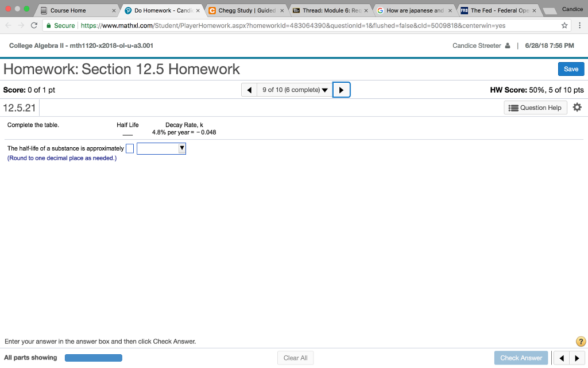Click the bookmark star in the address bar
The image size is (588, 368).
pos(564,25)
